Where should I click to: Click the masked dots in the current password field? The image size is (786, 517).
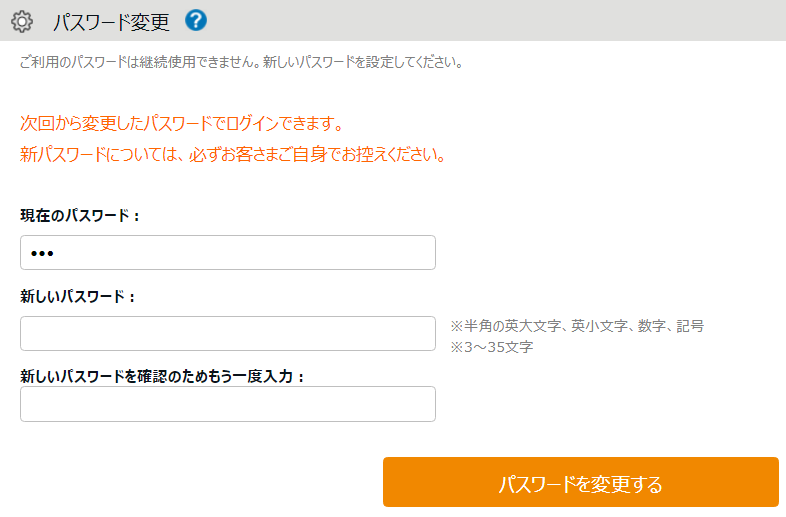[x=42, y=254]
